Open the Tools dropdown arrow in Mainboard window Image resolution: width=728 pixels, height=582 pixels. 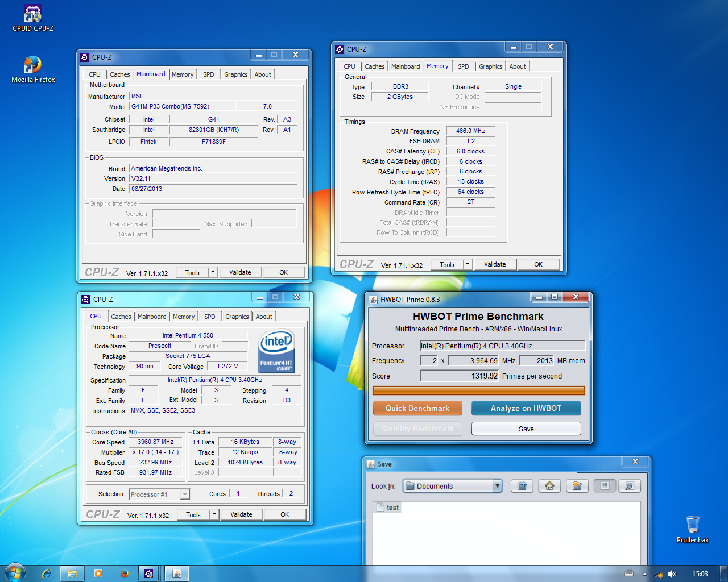(213, 272)
